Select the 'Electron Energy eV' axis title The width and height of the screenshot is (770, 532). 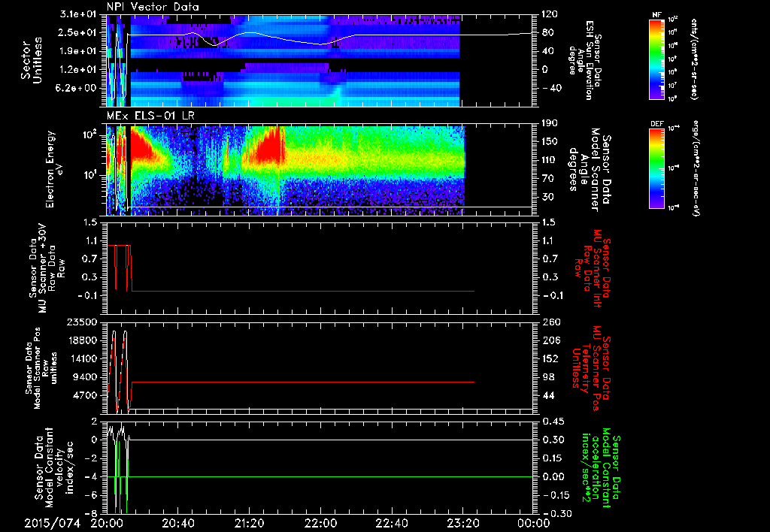click(56, 169)
